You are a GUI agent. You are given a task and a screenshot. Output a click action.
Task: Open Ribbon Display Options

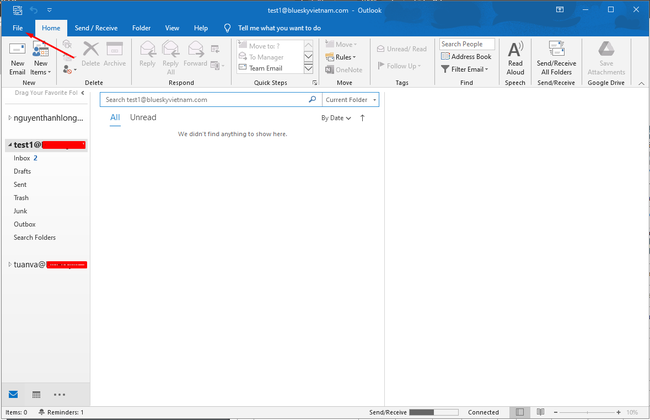coord(560,10)
